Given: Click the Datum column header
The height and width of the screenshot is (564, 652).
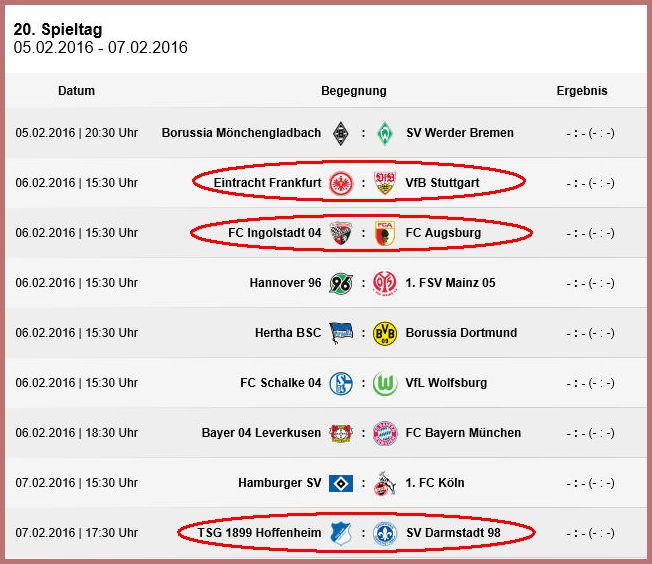Looking at the screenshot, I should coord(77,91).
